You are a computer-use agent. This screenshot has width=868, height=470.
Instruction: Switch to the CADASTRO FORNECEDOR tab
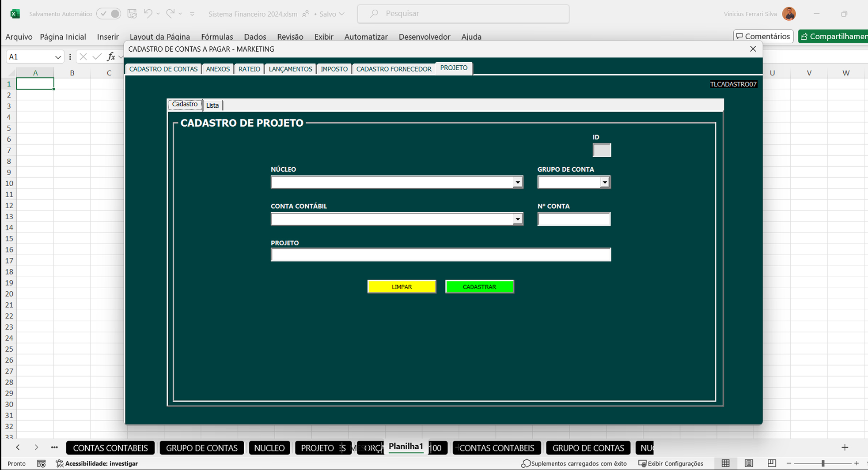tap(394, 69)
